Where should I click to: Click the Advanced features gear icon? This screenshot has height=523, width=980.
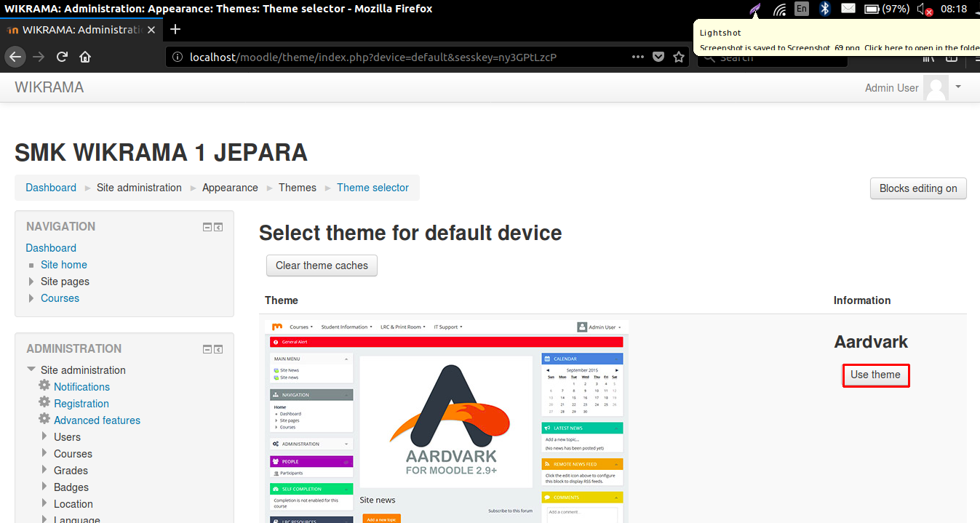[44, 419]
